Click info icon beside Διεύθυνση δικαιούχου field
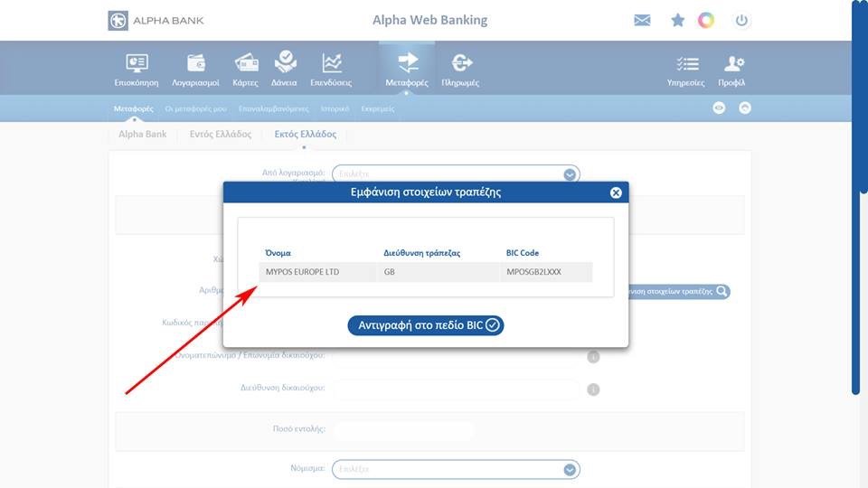Image resolution: width=868 pixels, height=488 pixels. 593,389
